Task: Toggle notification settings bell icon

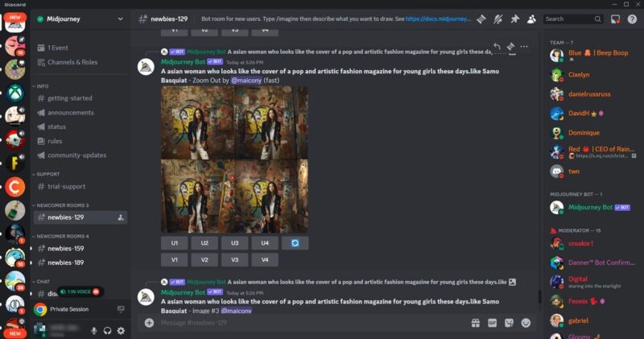Action: 497,19
